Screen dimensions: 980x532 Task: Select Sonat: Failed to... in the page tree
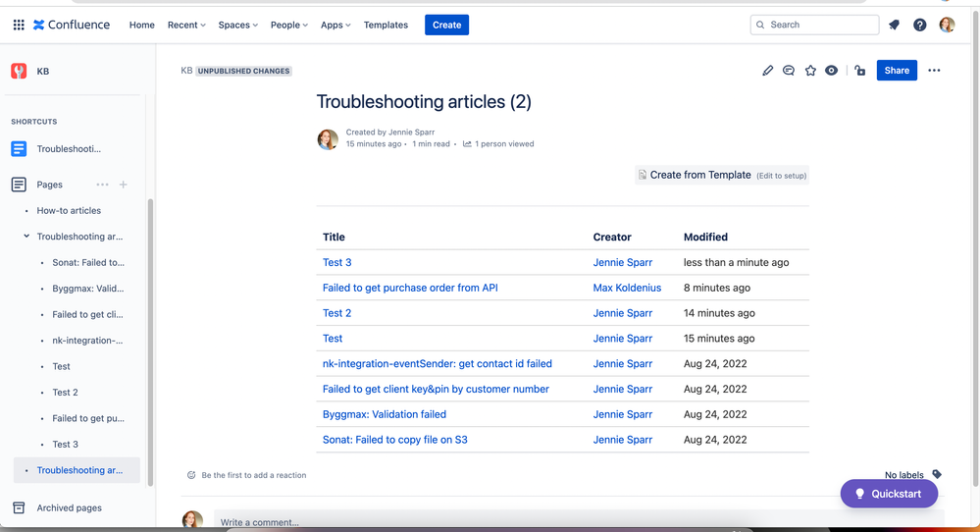[x=88, y=262]
